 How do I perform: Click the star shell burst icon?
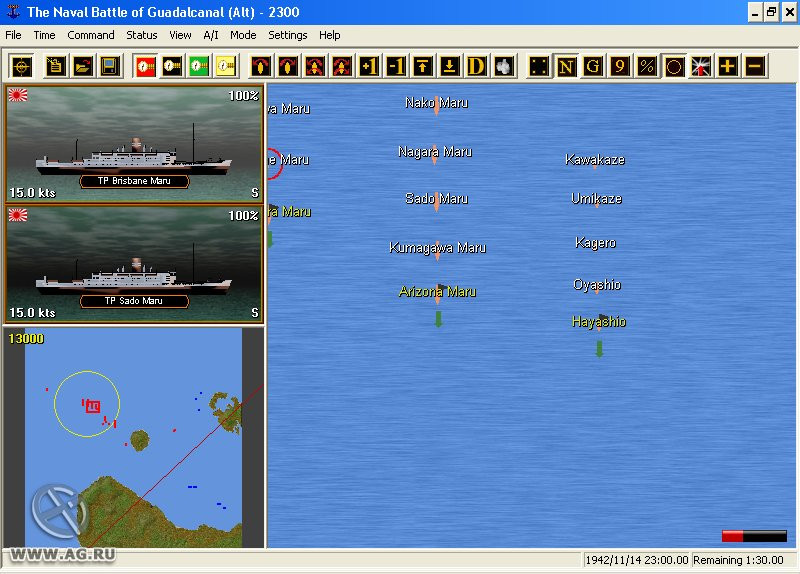[701, 66]
